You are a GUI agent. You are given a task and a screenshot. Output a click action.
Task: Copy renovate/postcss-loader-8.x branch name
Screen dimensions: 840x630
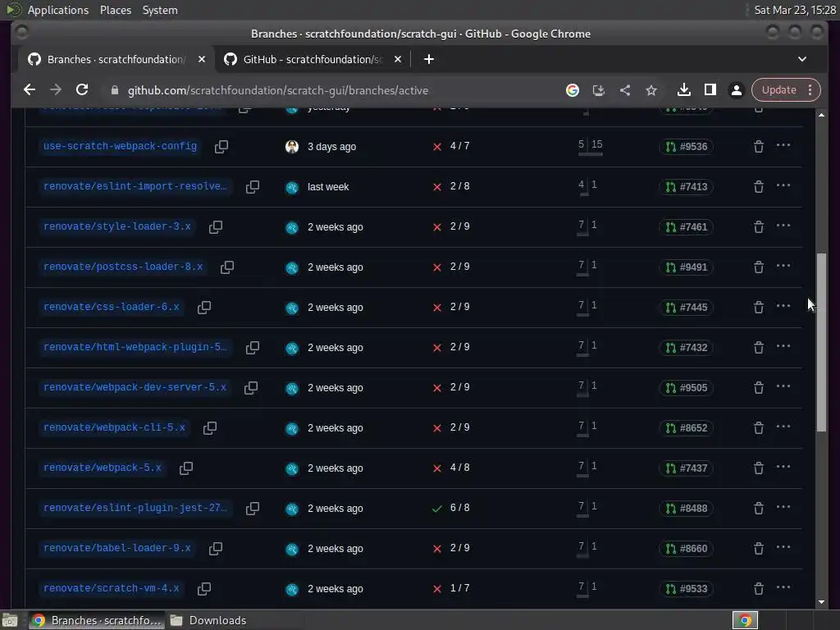[x=227, y=267]
